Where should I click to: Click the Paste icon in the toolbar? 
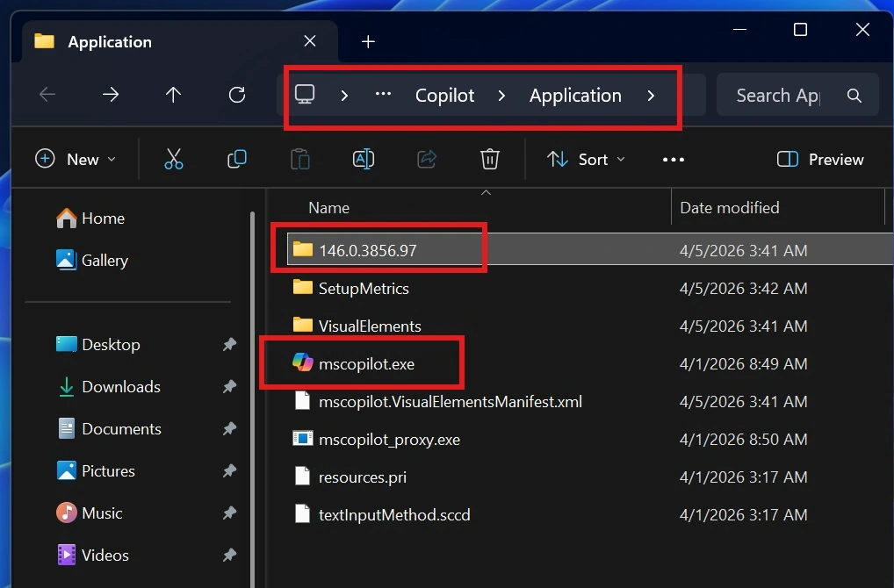coord(299,159)
